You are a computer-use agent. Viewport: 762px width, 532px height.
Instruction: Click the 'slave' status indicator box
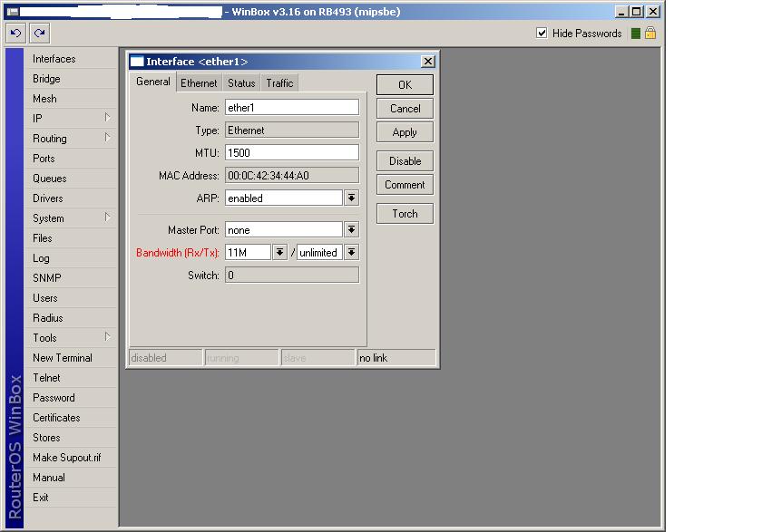point(317,358)
